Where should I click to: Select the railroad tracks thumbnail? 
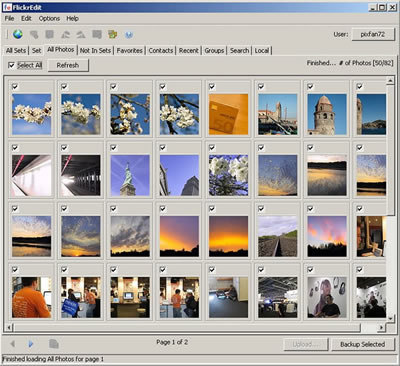pos(278,236)
